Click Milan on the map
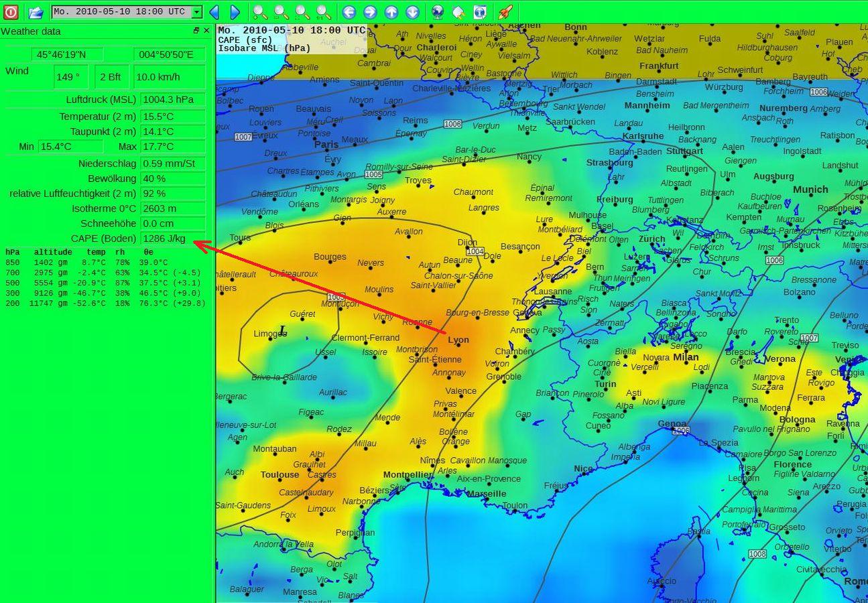 pos(686,357)
